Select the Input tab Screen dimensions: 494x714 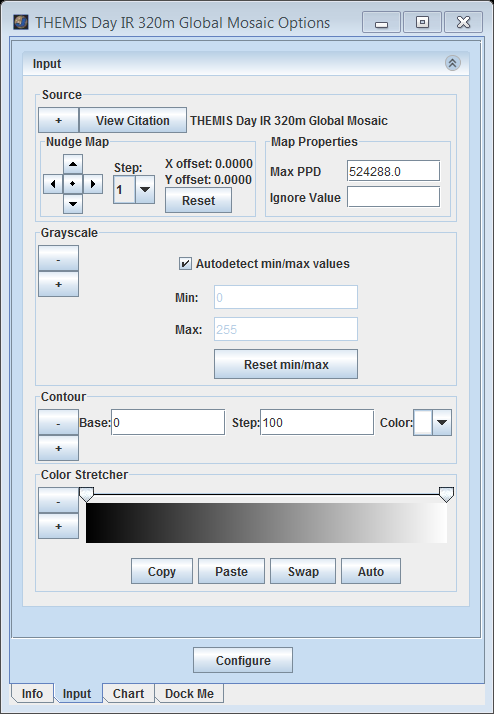click(x=77, y=694)
